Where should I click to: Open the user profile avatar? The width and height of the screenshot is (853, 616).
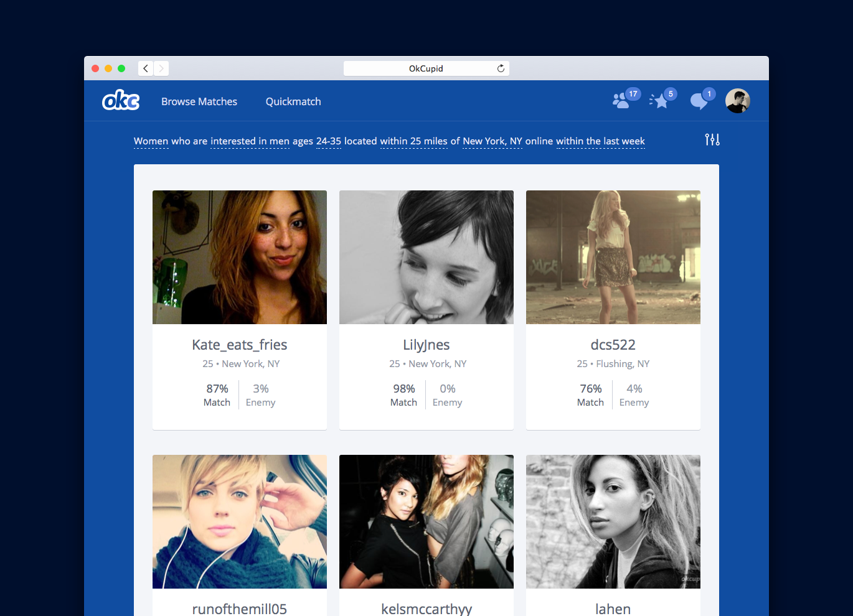point(738,101)
